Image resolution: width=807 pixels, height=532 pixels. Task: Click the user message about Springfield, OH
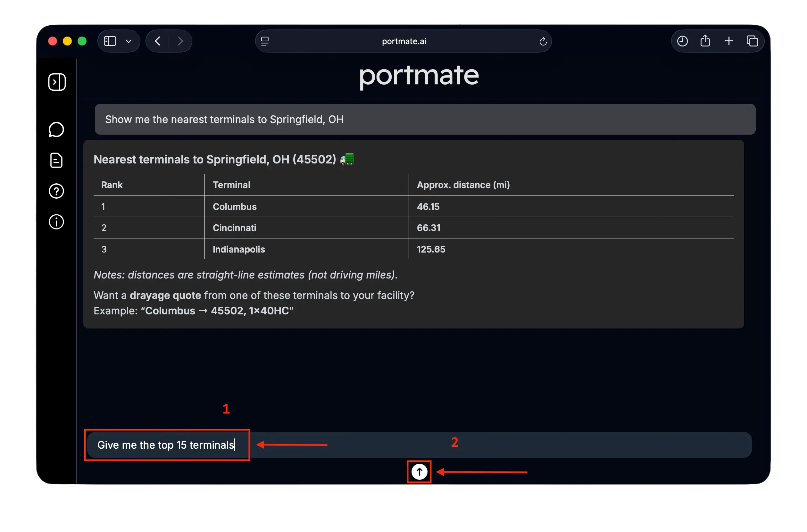pos(425,120)
